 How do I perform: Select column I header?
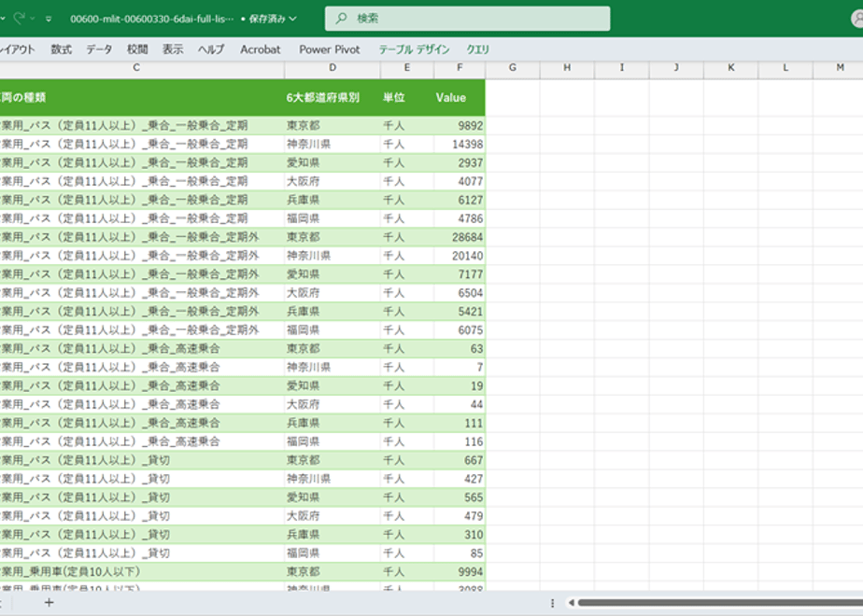pyautogui.click(x=622, y=67)
